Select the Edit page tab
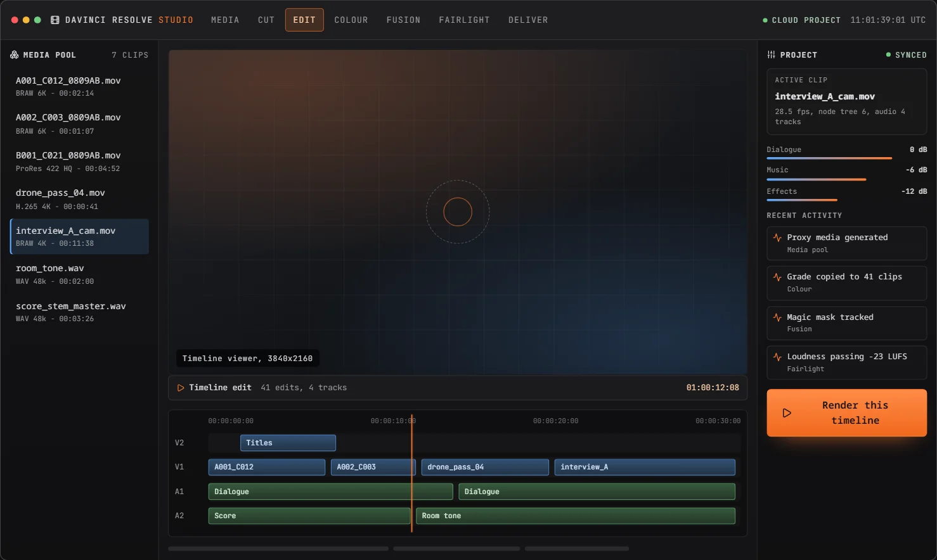937x560 pixels. pos(304,20)
